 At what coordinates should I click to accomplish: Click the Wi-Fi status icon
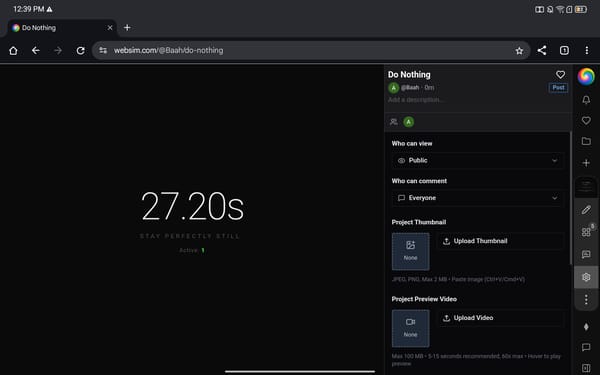pyautogui.click(x=560, y=9)
